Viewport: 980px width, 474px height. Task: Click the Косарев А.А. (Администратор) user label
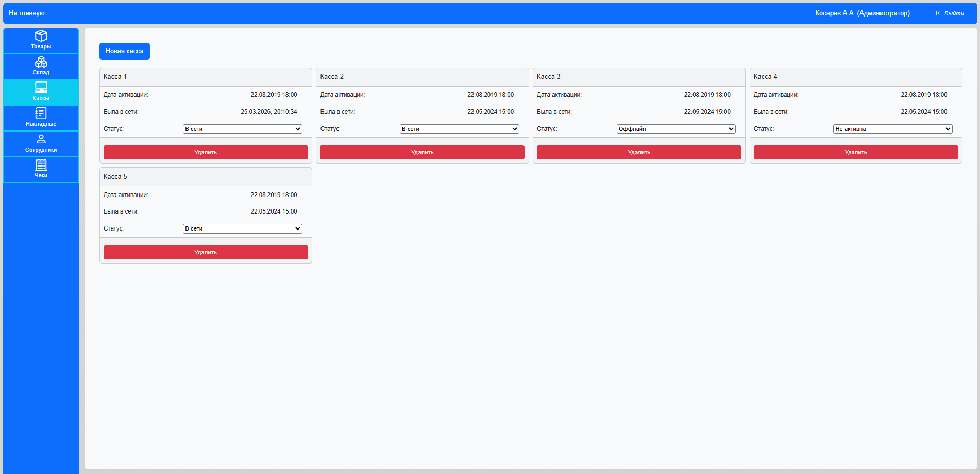[x=863, y=13]
